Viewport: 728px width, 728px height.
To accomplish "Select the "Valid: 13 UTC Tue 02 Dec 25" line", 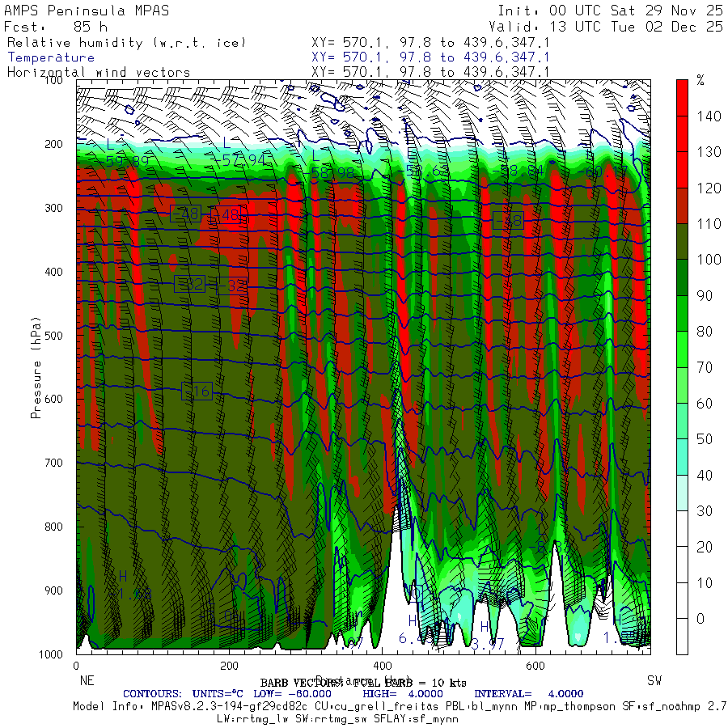I will click(606, 27).
